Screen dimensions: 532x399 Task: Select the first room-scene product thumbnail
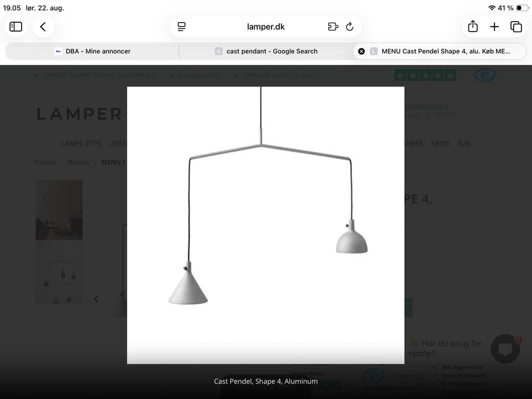[x=59, y=210]
